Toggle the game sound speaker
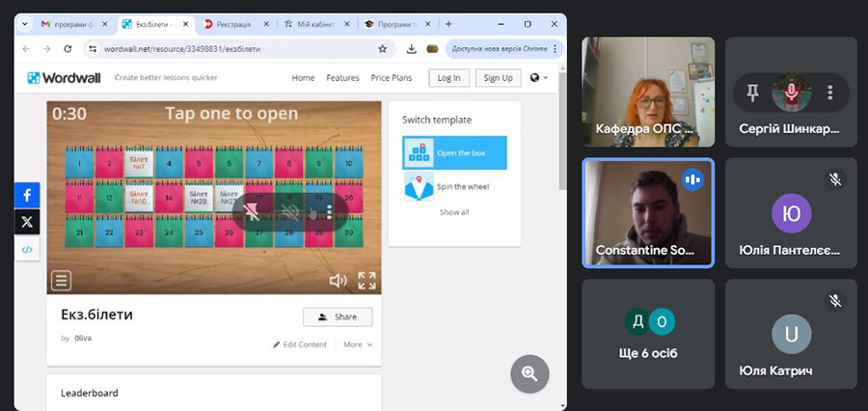Viewport: 868px width, 411px height. click(x=338, y=281)
